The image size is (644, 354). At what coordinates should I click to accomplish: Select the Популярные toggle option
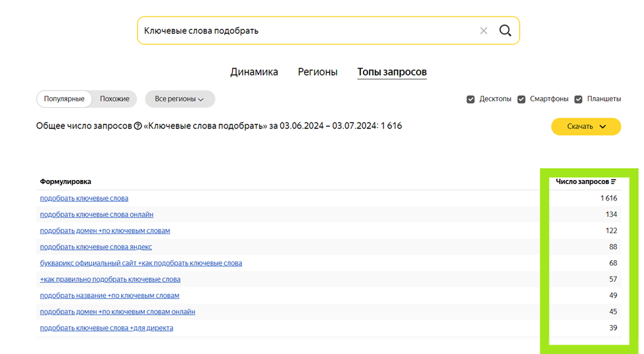coord(64,99)
